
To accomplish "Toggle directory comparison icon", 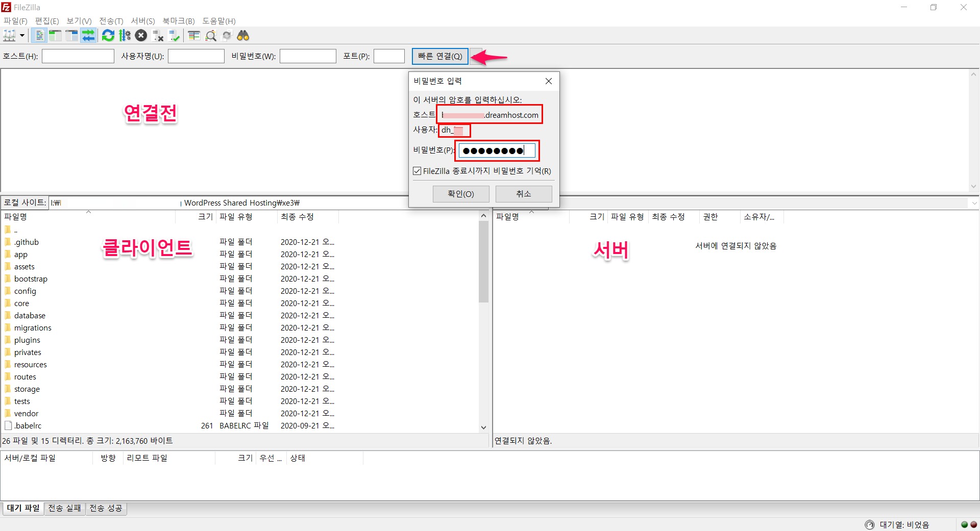I will pos(211,35).
